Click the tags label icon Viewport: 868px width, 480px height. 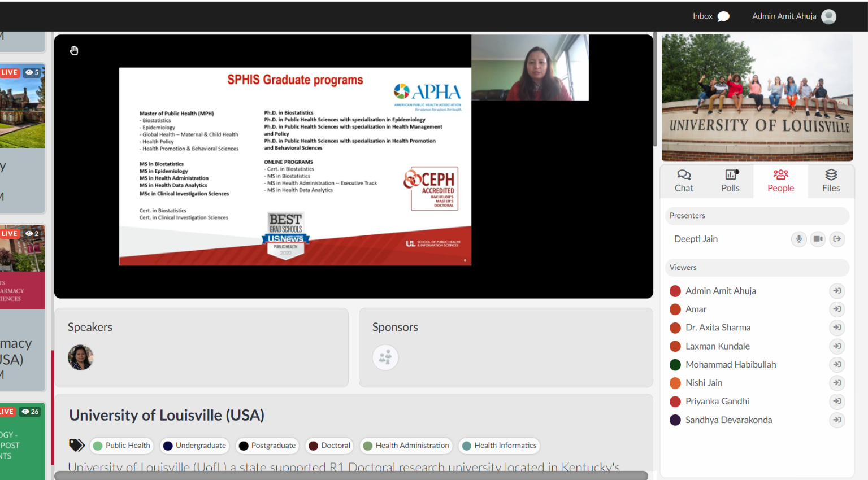(x=77, y=446)
